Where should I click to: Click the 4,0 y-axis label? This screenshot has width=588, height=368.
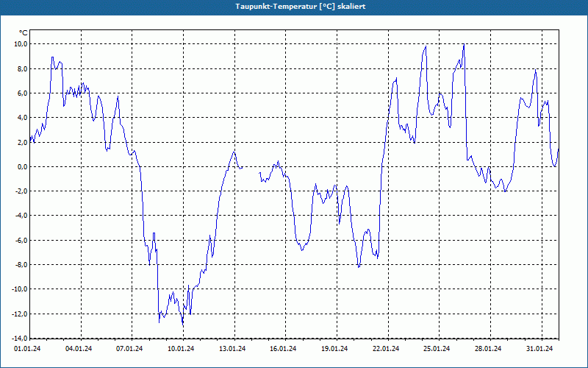(23, 118)
